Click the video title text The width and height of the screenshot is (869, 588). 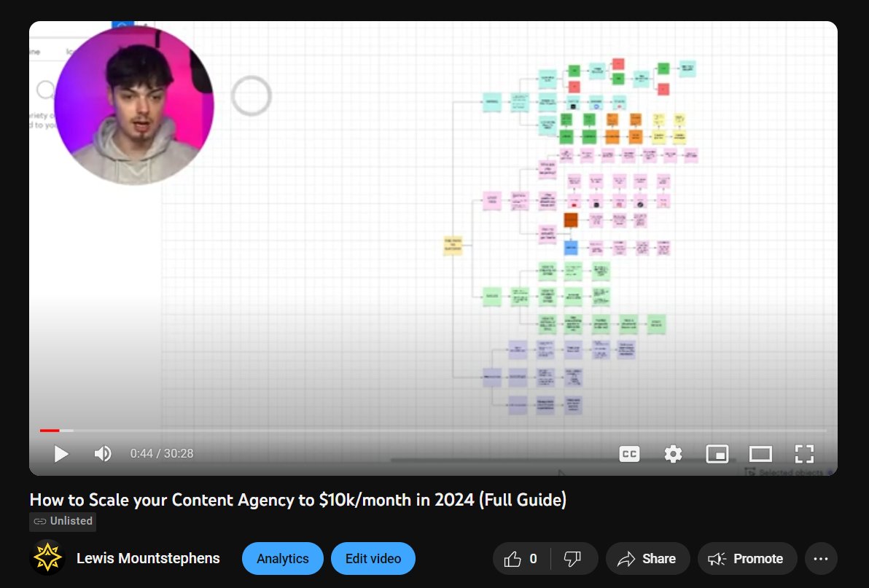(x=297, y=500)
